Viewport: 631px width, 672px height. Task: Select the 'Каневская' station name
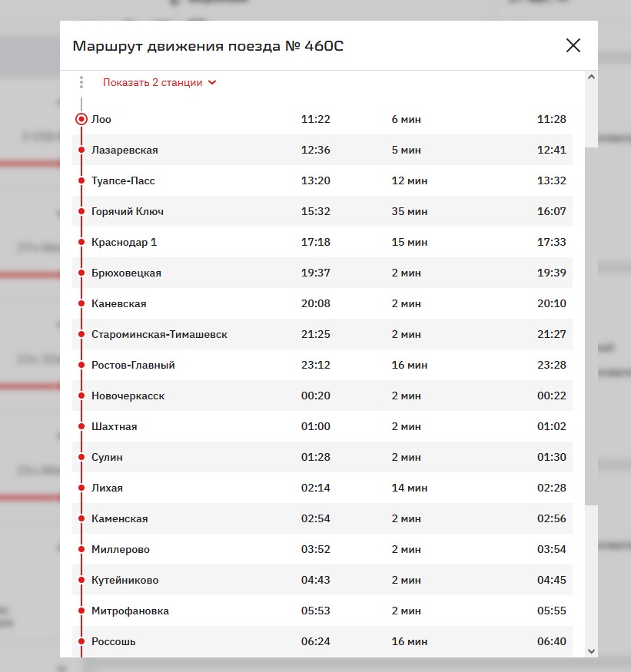(x=119, y=303)
